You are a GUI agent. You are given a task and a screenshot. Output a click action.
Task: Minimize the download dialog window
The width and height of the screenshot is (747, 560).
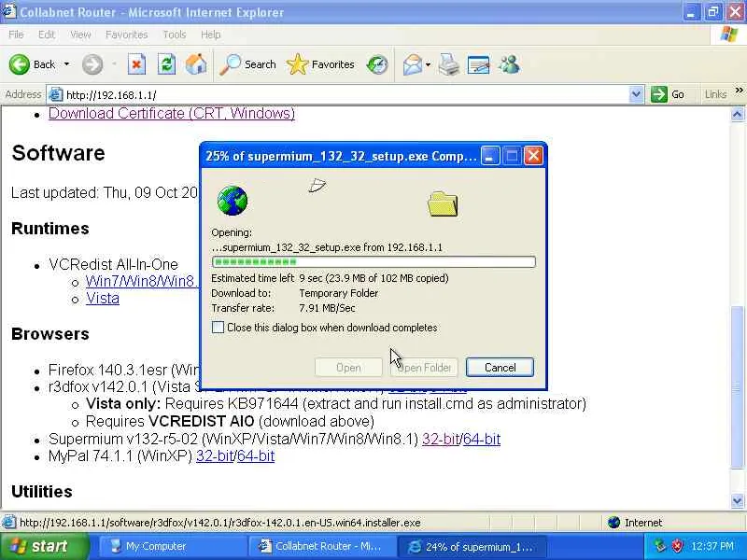pyautogui.click(x=490, y=155)
